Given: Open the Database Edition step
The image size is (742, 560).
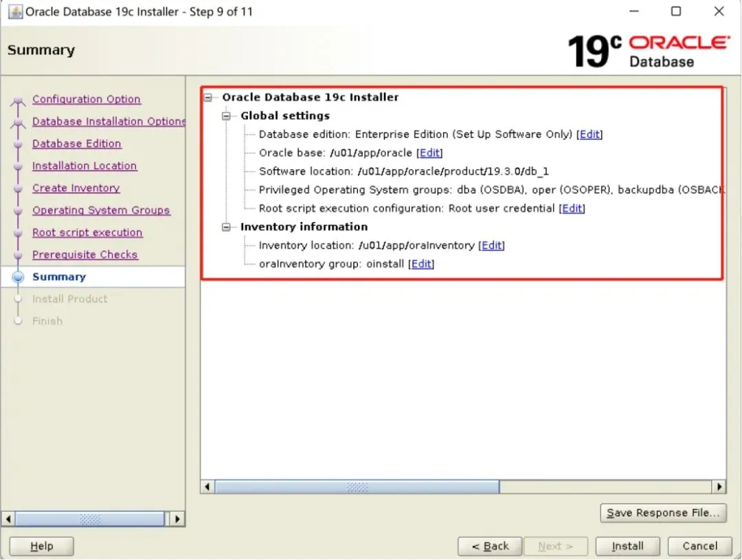Looking at the screenshot, I should (77, 144).
